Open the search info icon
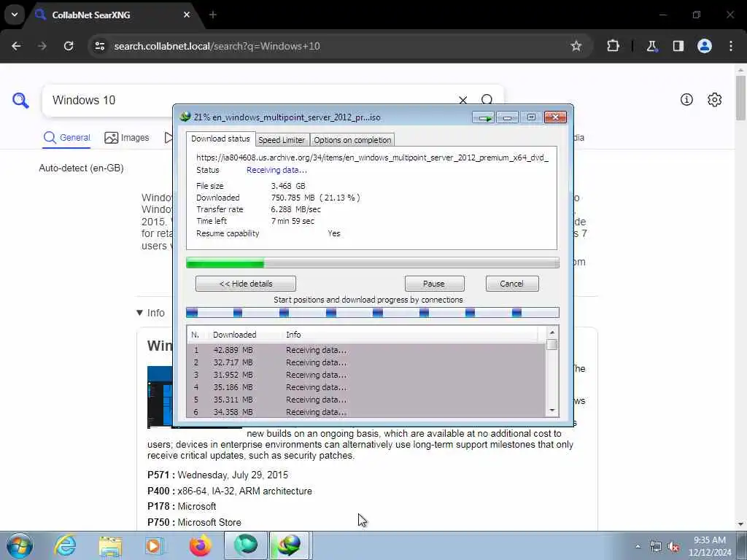The width and height of the screenshot is (747, 560). tap(686, 99)
